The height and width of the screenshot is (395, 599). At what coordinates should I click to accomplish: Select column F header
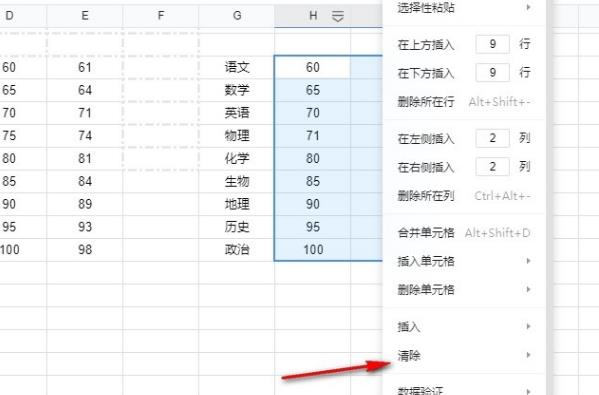(161, 16)
